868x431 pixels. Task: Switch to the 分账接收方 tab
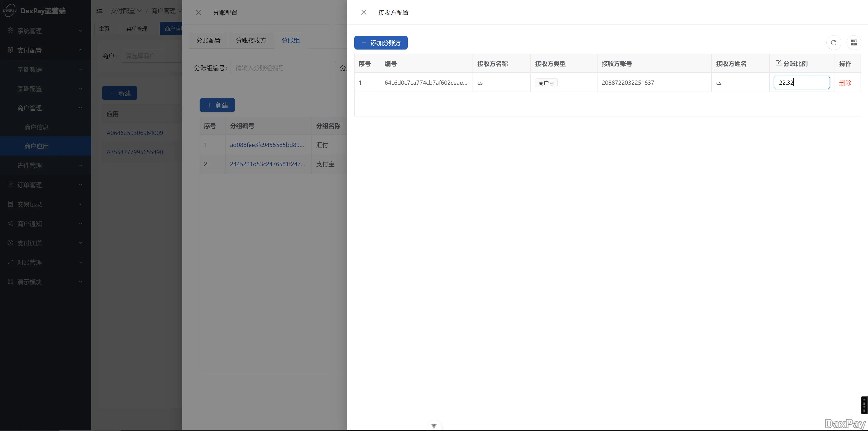(251, 40)
